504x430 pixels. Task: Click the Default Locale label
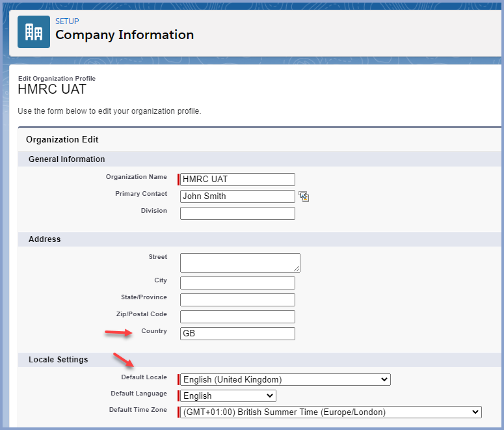[x=144, y=377]
